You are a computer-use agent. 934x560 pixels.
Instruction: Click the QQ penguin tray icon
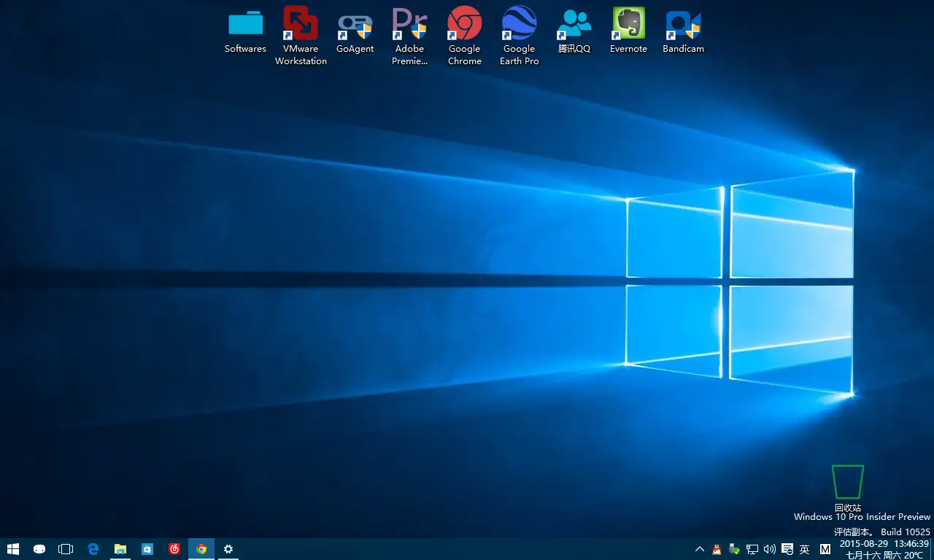pos(717,549)
